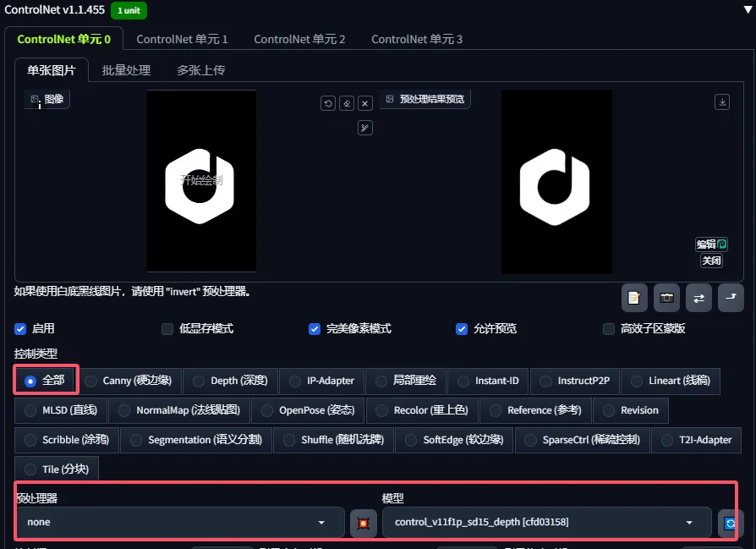Image resolution: width=756 pixels, height=549 pixels.
Task: Toggle the 完美像素模式 checkbox
Action: pos(315,329)
